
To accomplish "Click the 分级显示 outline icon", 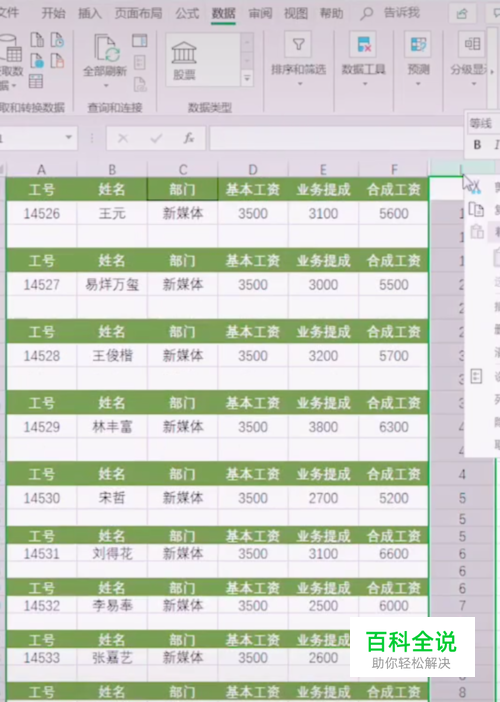I will click(x=472, y=44).
